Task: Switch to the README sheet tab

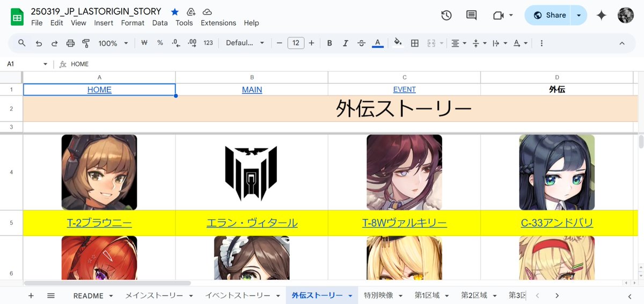Action: 93,295
